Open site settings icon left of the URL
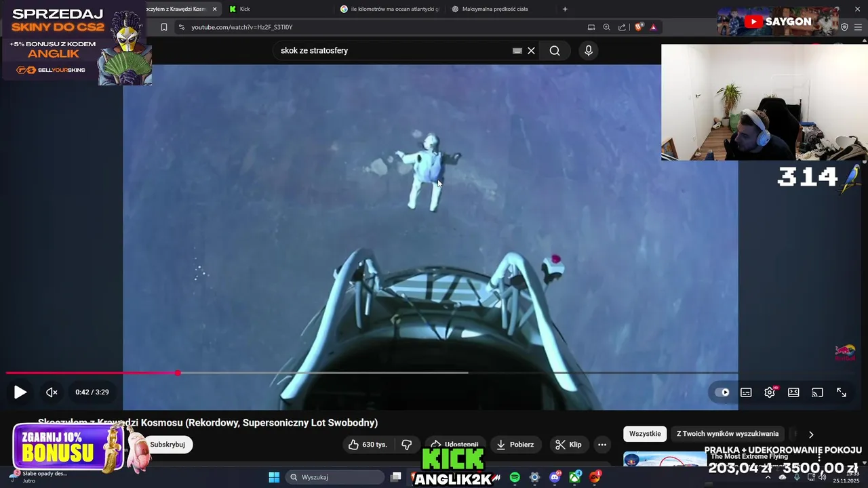 click(181, 27)
